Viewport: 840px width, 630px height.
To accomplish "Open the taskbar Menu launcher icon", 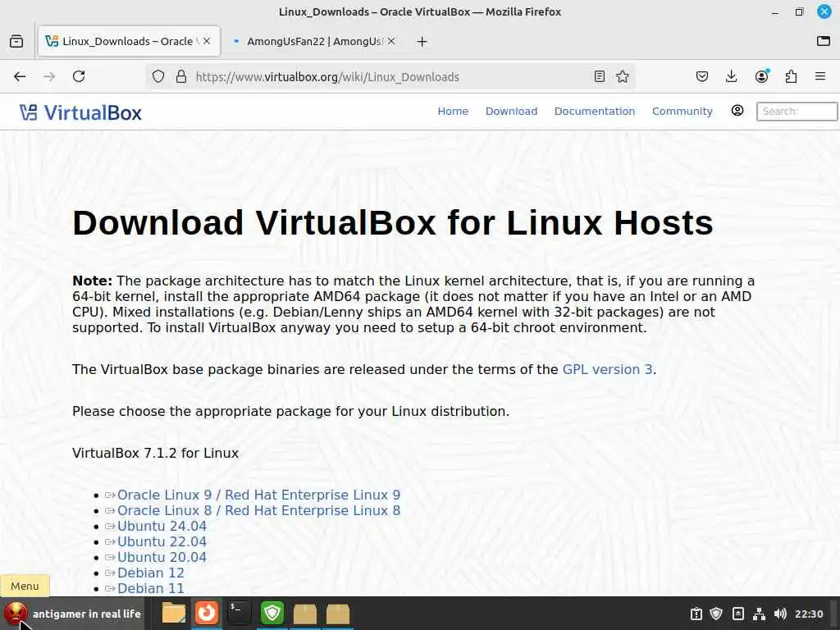I will coord(16,614).
